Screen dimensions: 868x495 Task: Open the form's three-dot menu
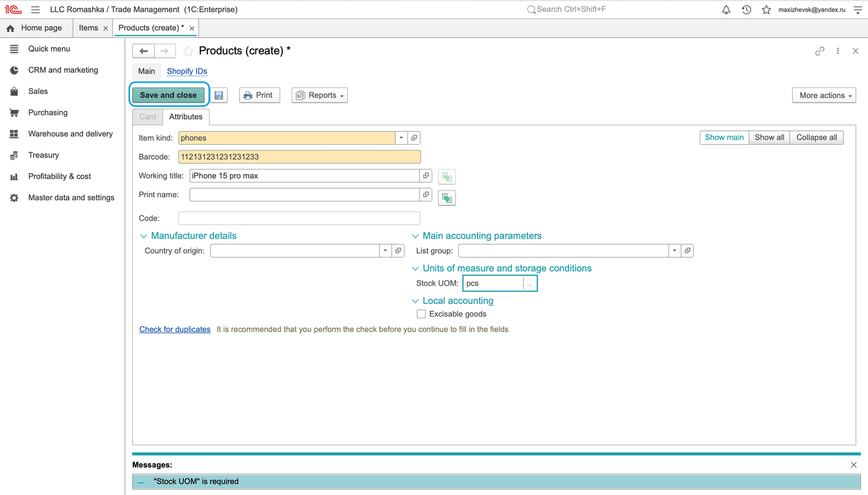[838, 51]
